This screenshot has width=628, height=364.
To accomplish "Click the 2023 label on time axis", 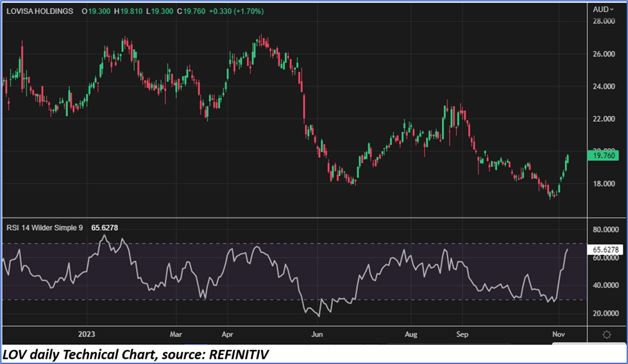I will 87,334.
